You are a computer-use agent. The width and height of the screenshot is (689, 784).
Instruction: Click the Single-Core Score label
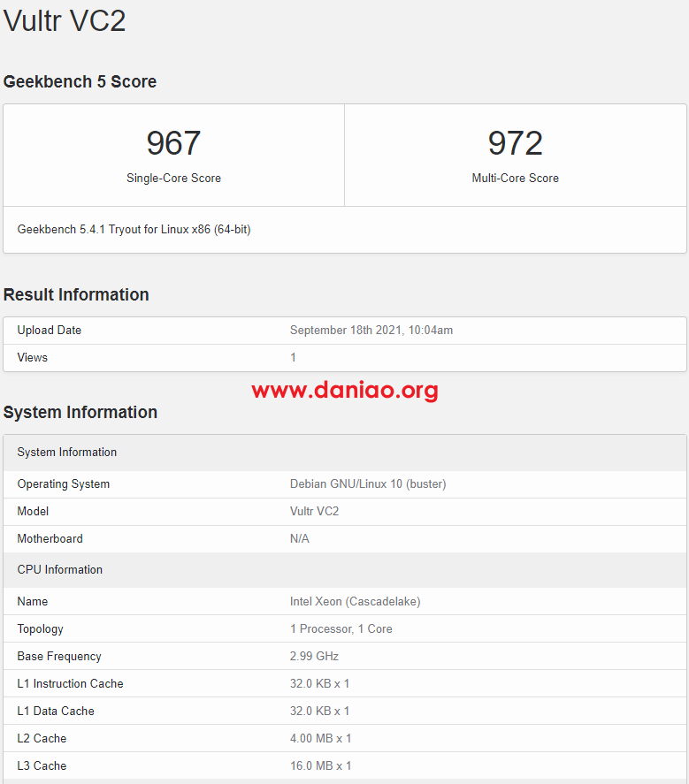tap(173, 178)
